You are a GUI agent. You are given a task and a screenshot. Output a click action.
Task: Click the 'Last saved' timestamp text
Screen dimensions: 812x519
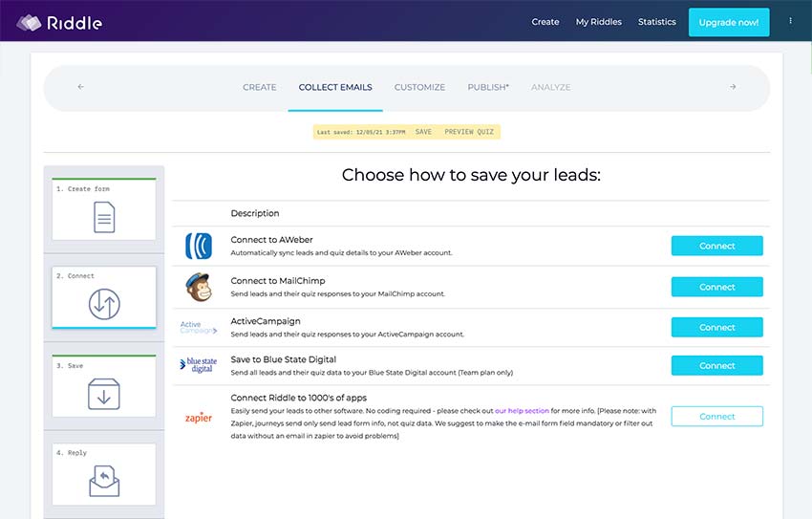coord(361,133)
